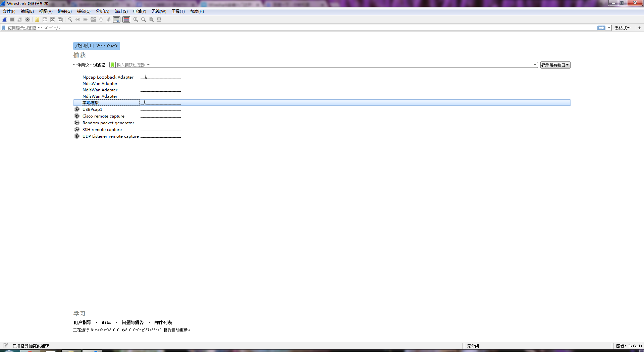This screenshot has width=644, height=352.
Task: Click the reload capture file icon
Action: tap(60, 19)
